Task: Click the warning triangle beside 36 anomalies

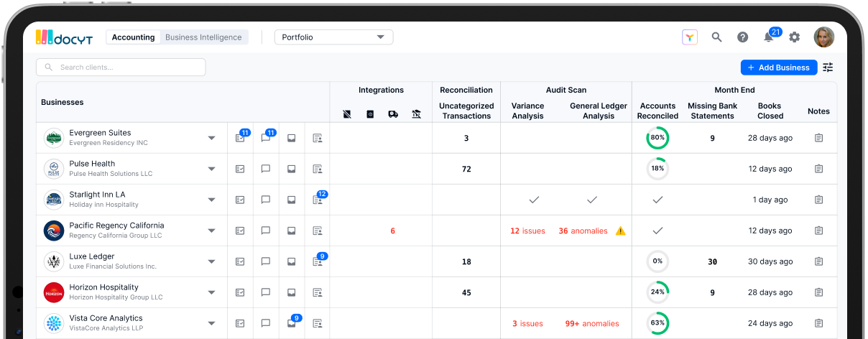Action: point(620,231)
